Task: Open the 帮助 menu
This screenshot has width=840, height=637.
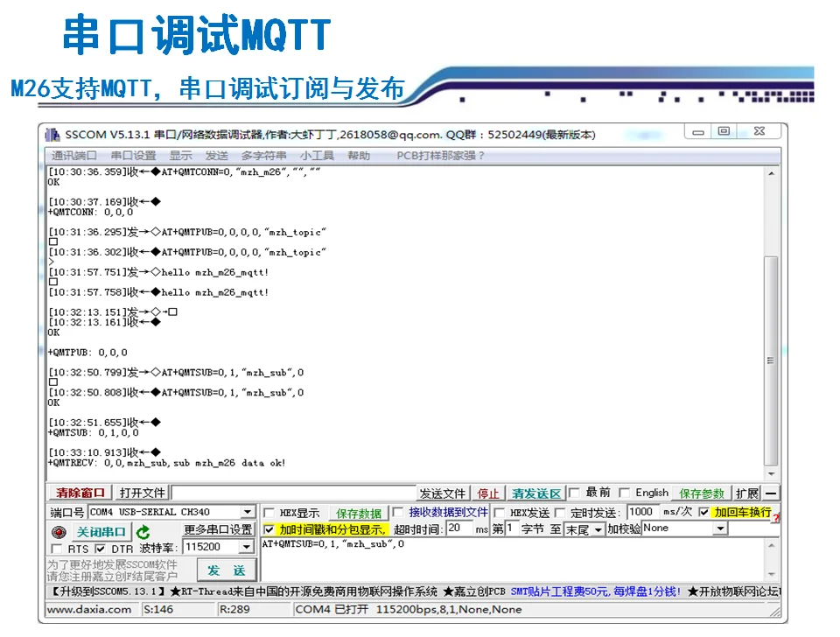Action: coord(359,156)
